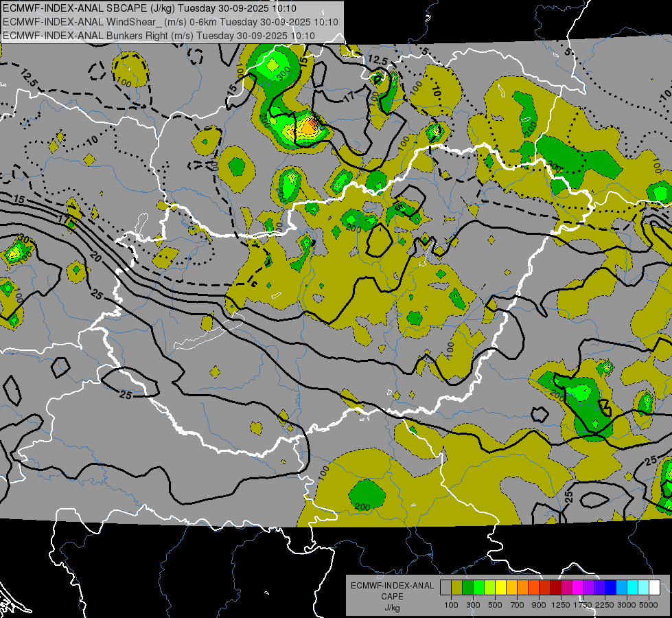
Task: Click the legend value 900
Action: coord(539,605)
